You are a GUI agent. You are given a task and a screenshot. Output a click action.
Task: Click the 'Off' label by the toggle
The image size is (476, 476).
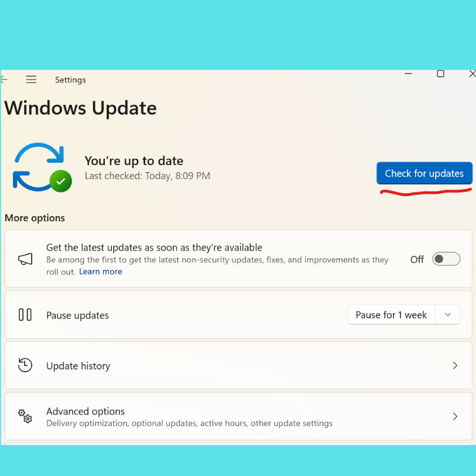pos(417,259)
